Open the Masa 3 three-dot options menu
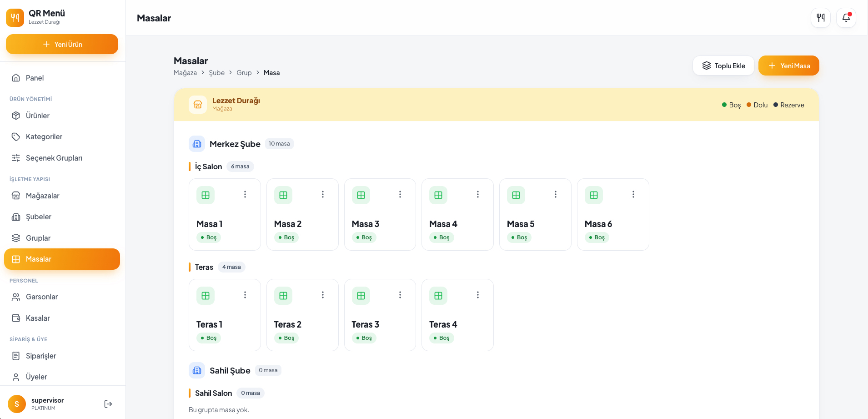Image resolution: width=868 pixels, height=419 pixels. pyautogui.click(x=400, y=194)
